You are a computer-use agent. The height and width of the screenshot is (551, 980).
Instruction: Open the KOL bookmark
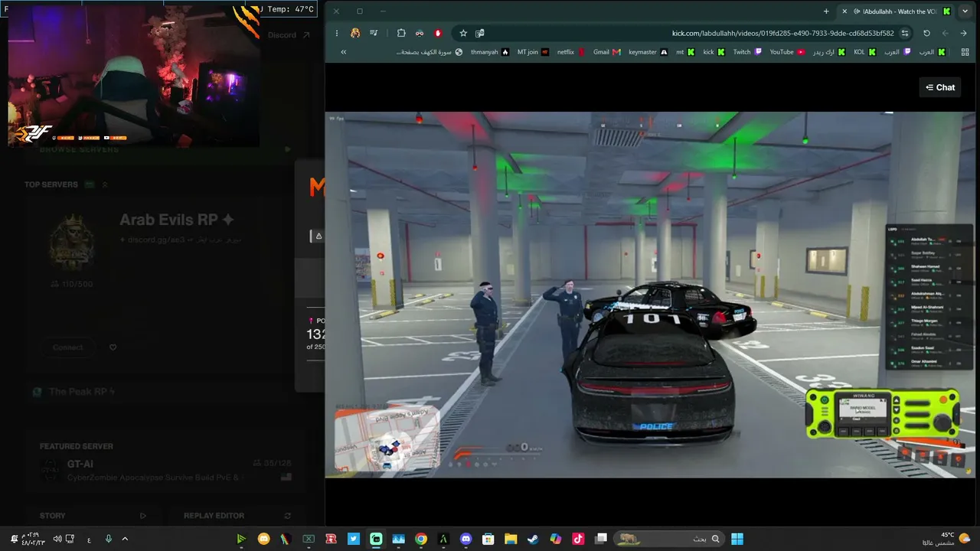865,52
